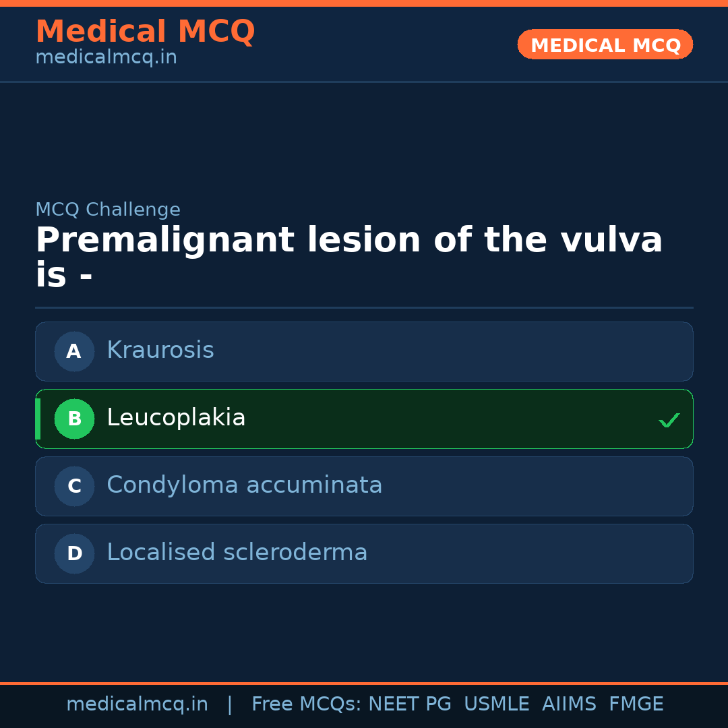Click the D badge on Localised scleroderma
This screenshot has width=728, height=728.
(74, 553)
